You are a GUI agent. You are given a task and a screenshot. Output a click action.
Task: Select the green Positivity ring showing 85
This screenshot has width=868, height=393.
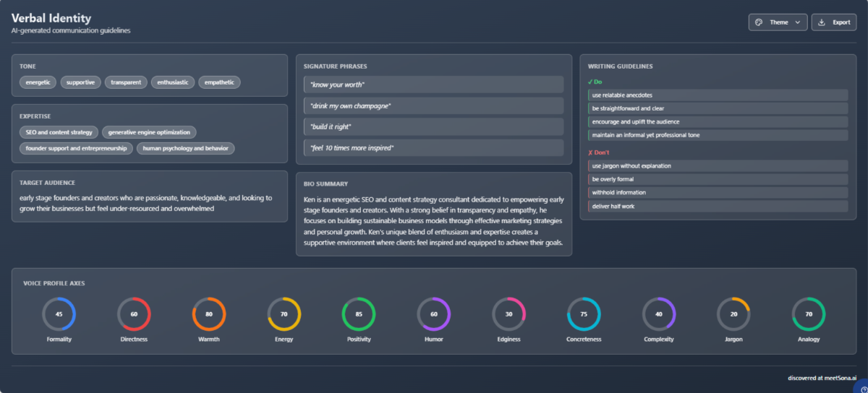359,314
